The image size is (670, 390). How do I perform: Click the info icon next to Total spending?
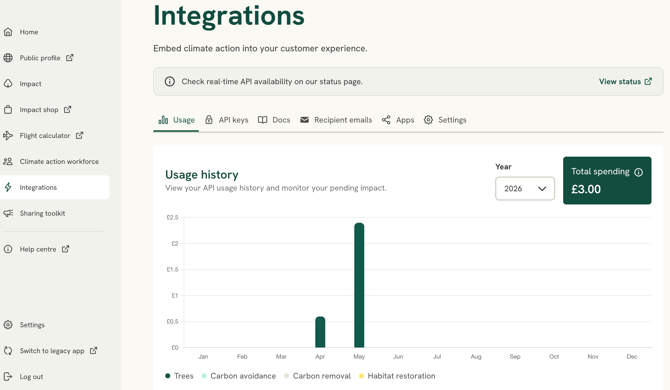(x=638, y=172)
